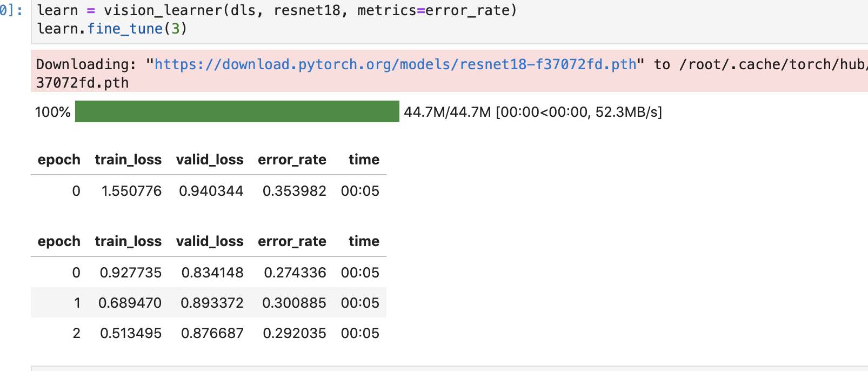Select the train_loss value 0.513495
The image size is (868, 371).
coord(131,333)
